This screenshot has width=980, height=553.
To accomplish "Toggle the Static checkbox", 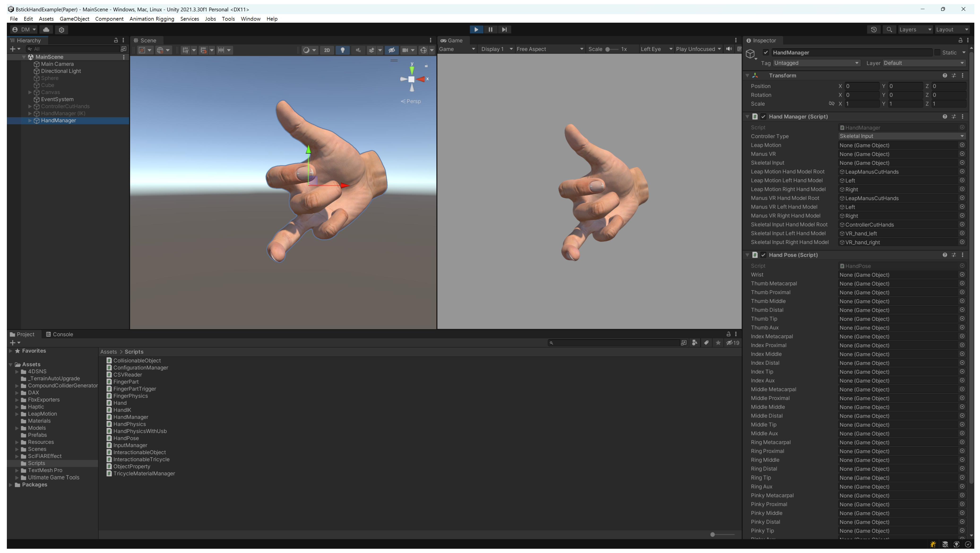I will (x=937, y=52).
